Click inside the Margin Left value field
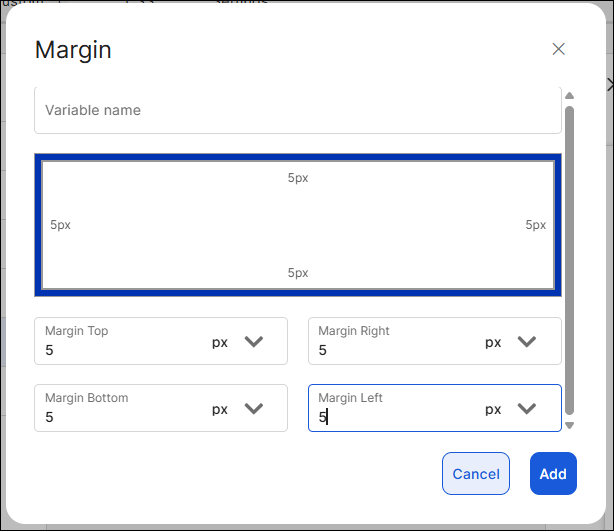Screen dimensions: 614x531 [x=395, y=418]
